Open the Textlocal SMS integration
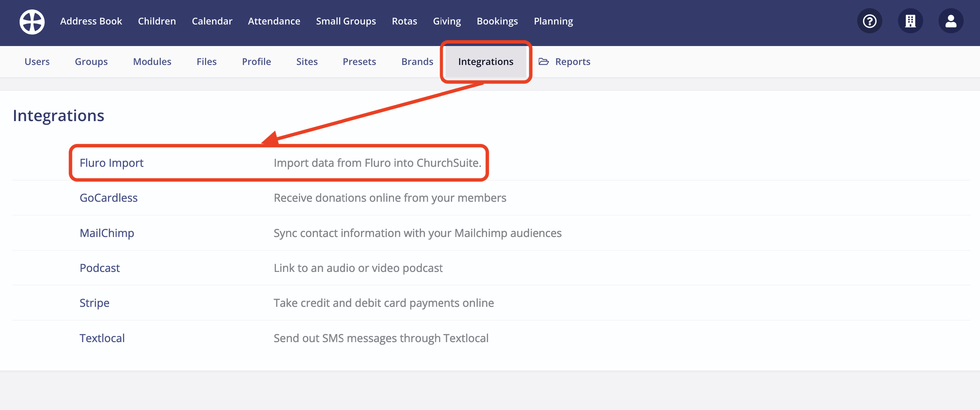980x410 pixels. [102, 338]
